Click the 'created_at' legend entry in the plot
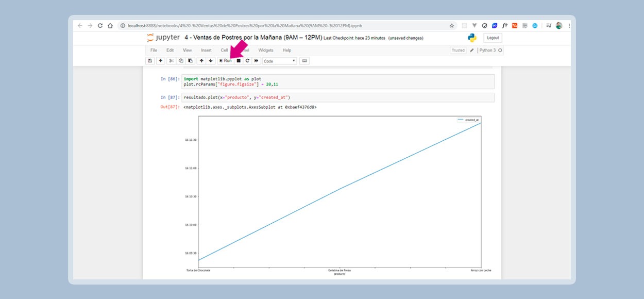Screen dimensions: 644x299 (x=469, y=120)
